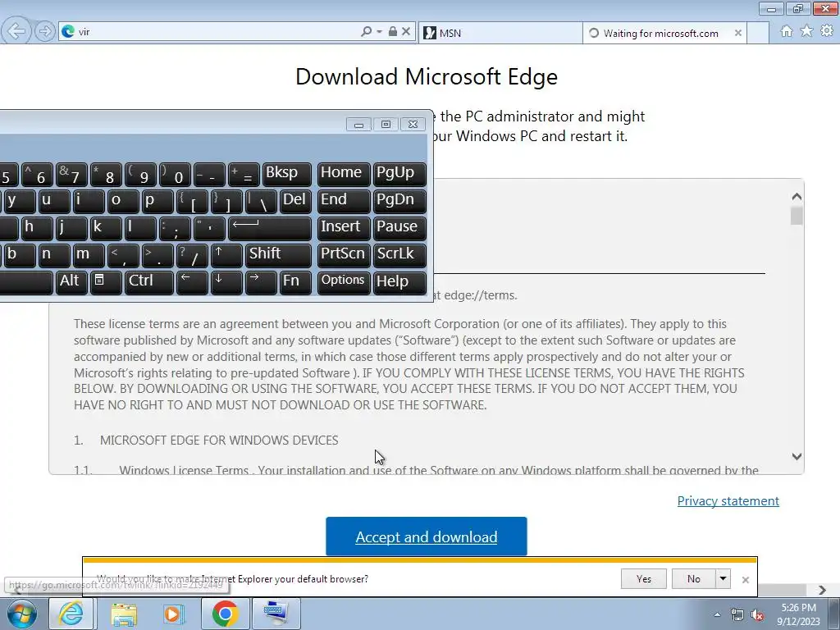Toggle right Ctrl key on on-screen keyboard
Viewport: 840px width, 630px height.
click(x=149, y=282)
